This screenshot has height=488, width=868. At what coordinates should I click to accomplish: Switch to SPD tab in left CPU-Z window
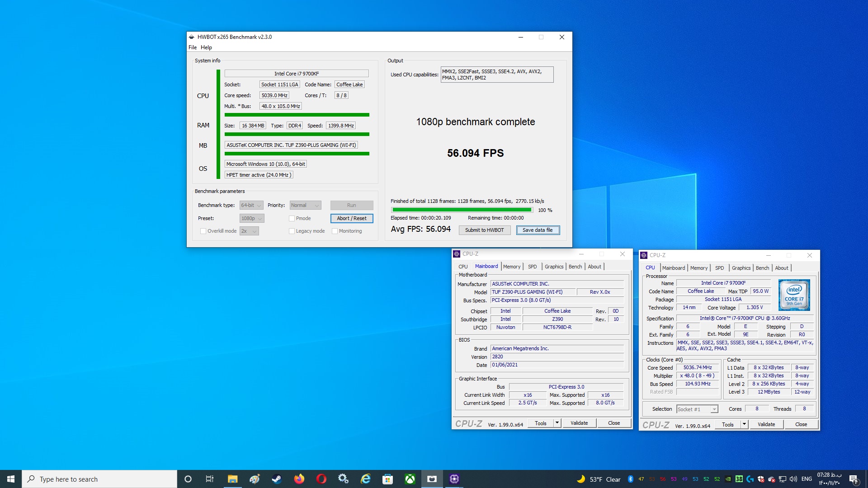point(533,267)
